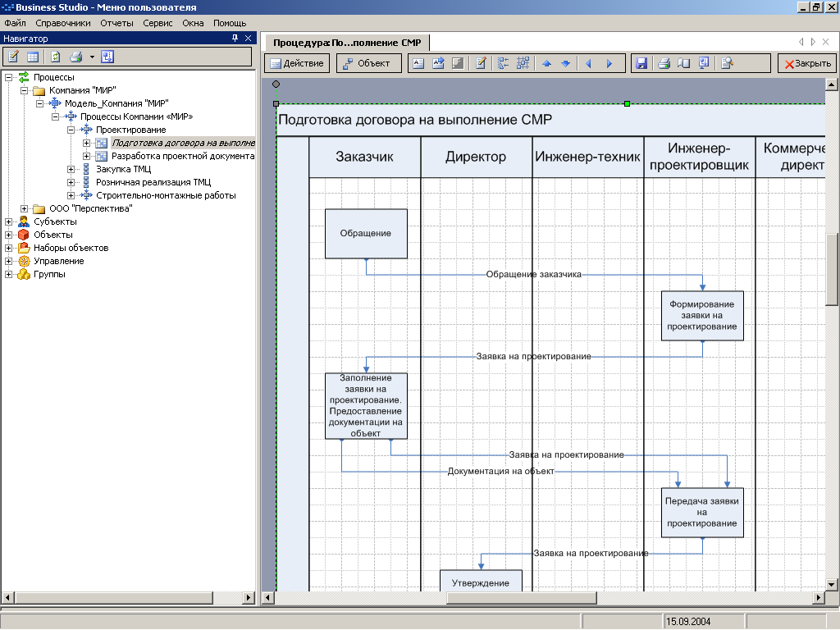The height and width of the screenshot is (630, 840).
Task: Click the open book icon in diagram toolbar
Action: pyautogui.click(x=683, y=63)
